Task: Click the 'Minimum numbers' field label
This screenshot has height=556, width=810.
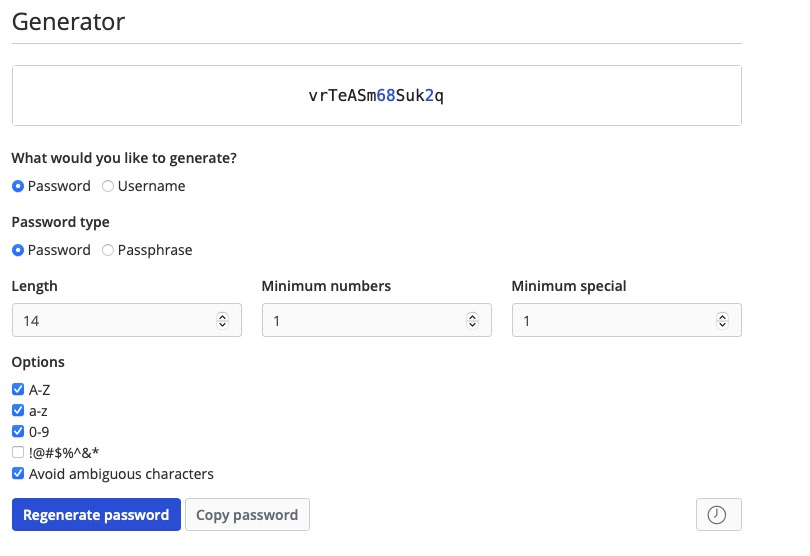Action: [x=326, y=286]
